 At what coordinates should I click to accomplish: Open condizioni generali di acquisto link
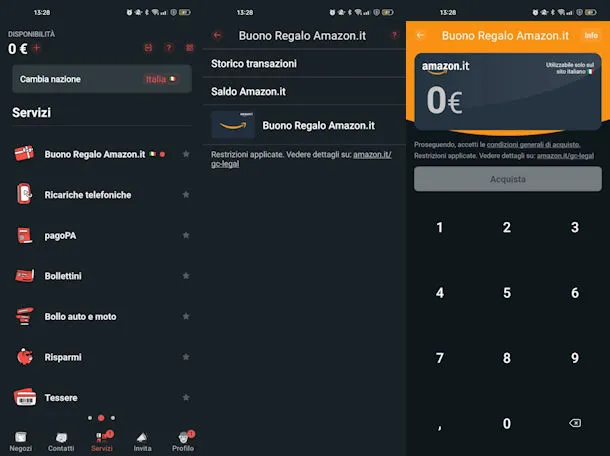(x=533, y=144)
